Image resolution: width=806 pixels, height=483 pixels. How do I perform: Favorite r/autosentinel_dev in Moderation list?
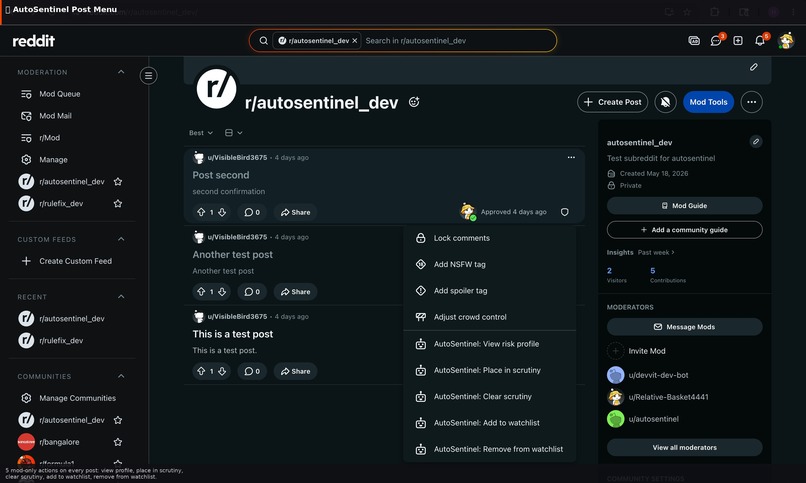coord(118,181)
